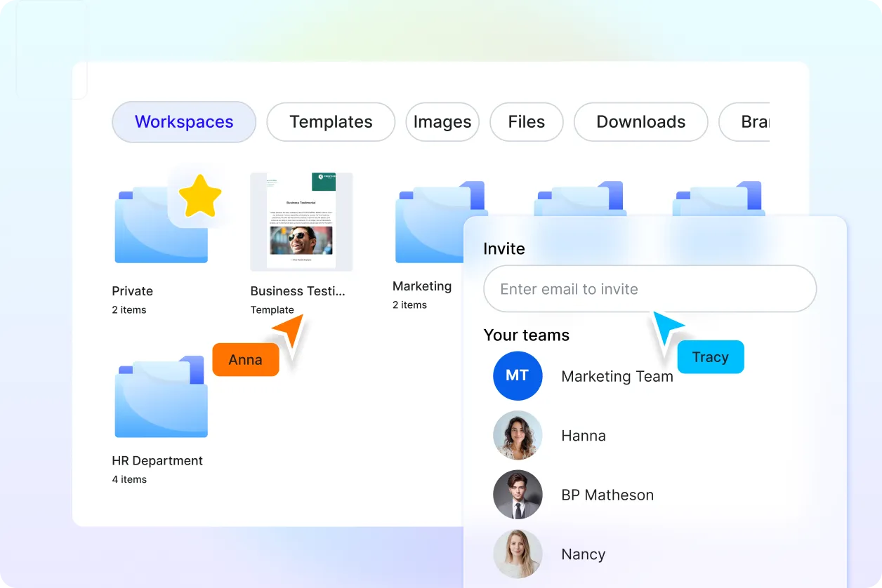
Task: Click the Marketing Team name
Action: click(x=617, y=377)
